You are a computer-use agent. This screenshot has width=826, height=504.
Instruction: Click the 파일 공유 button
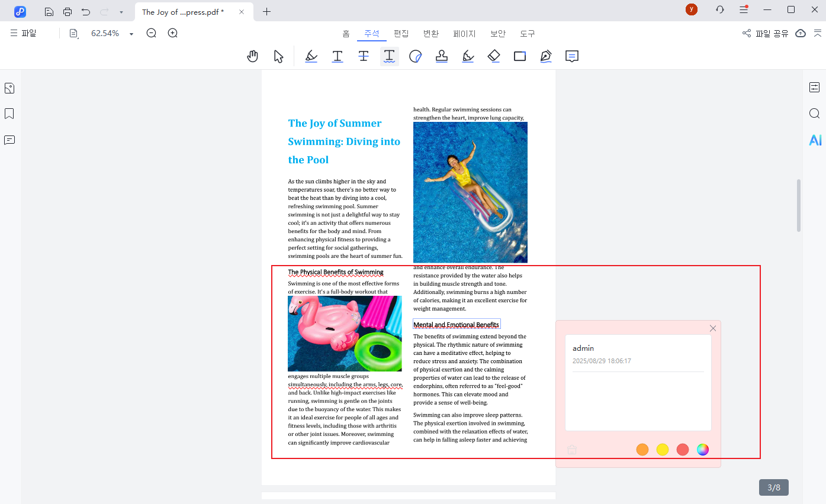766,34
